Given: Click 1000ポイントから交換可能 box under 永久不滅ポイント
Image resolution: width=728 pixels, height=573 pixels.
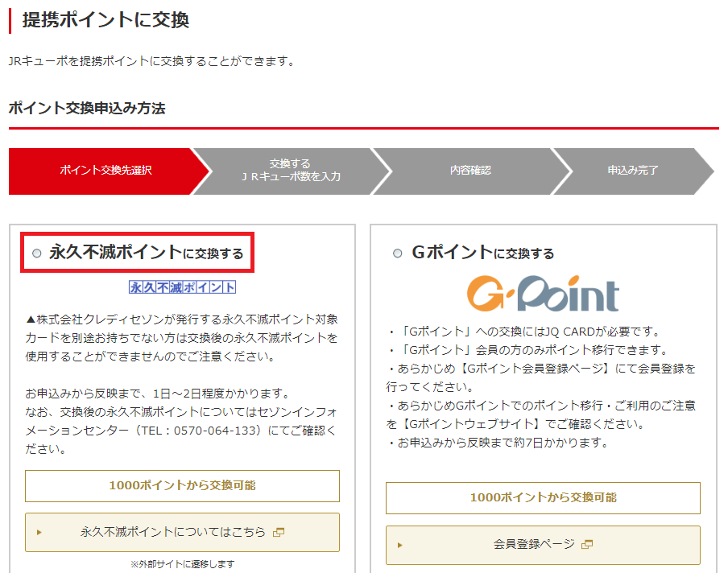Looking at the screenshot, I should coord(182,485).
